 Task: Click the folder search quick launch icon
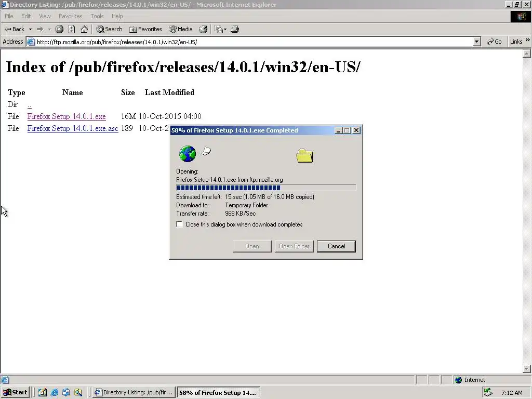point(78,392)
